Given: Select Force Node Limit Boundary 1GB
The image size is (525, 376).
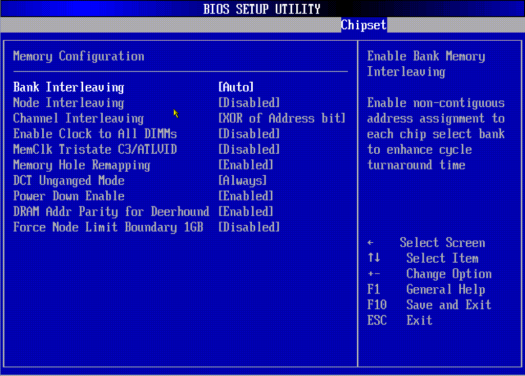Looking at the screenshot, I should 108,227.
